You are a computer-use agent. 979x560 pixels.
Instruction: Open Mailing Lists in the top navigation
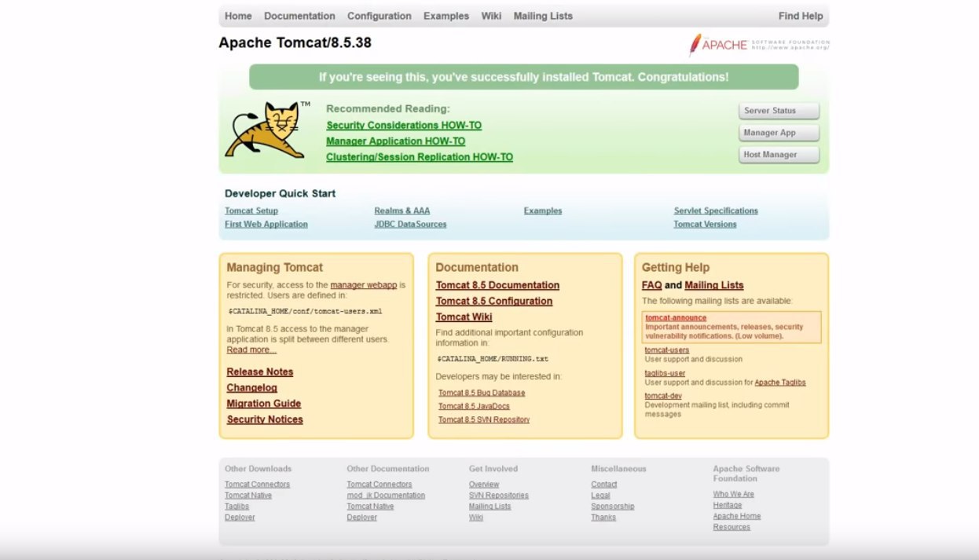pos(543,16)
